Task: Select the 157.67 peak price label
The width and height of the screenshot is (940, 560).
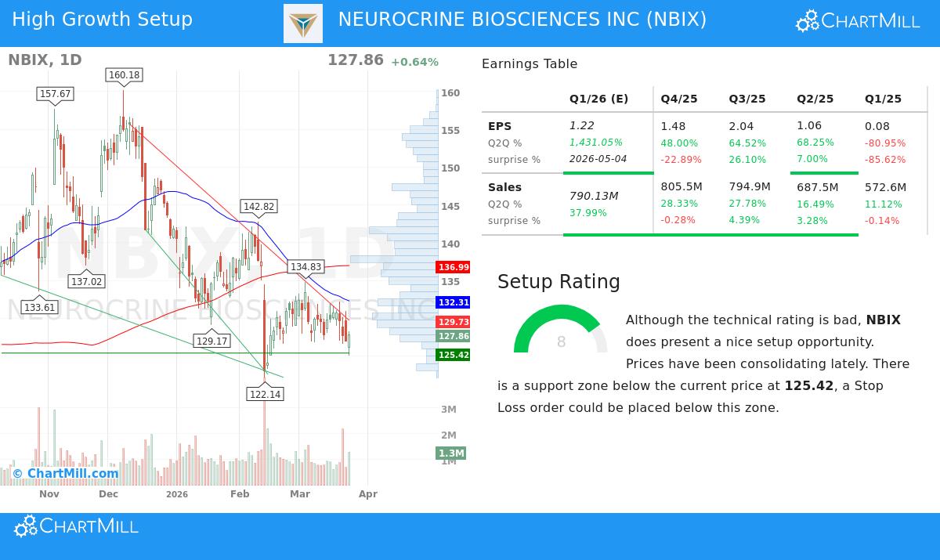Action: click(x=55, y=94)
